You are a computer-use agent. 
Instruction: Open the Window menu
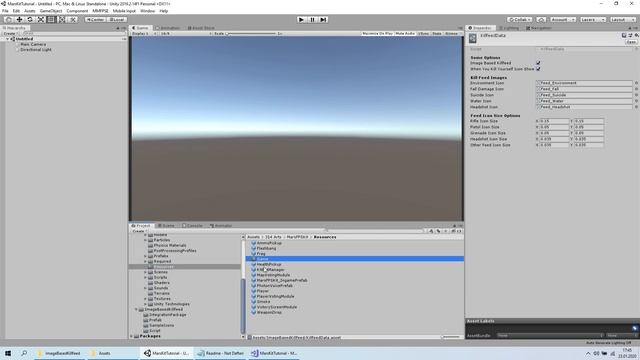147,11
